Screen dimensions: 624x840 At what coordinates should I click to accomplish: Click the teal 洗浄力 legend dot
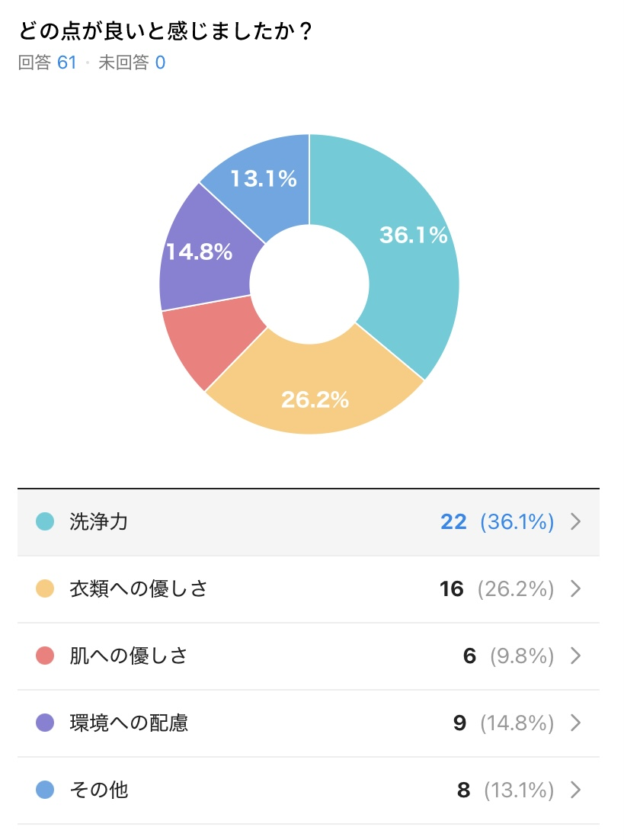45,521
